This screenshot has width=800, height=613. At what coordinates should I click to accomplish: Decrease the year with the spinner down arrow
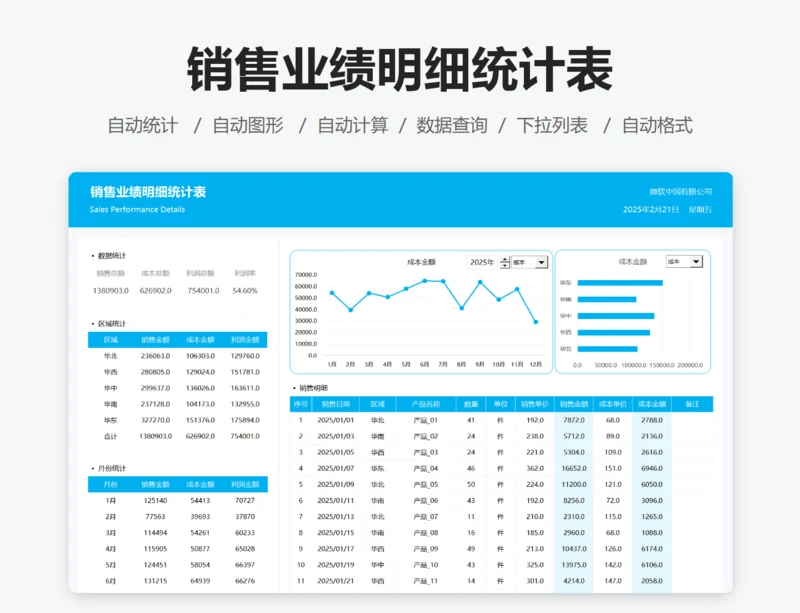click(505, 265)
